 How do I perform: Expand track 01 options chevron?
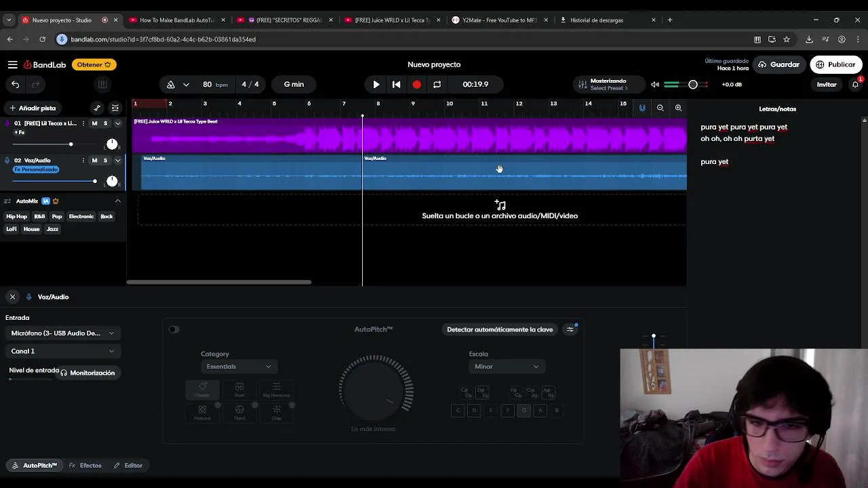[117, 123]
